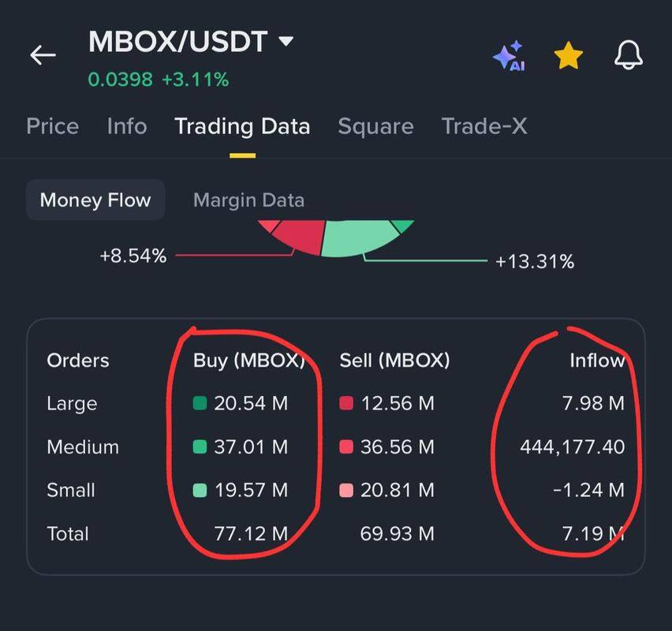Select the Money Flow button
This screenshot has height=631, width=672.
[x=95, y=200]
